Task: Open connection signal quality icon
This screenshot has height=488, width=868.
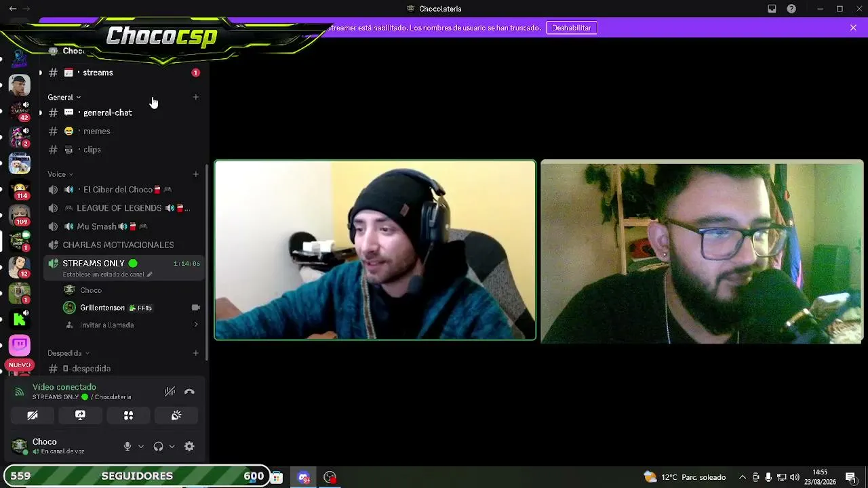Action: (x=19, y=392)
